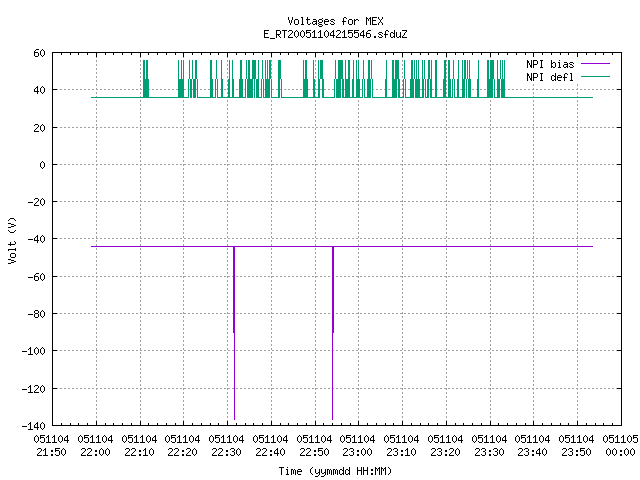Click the y-axis value -40
The height and width of the screenshot is (480, 640).
tap(36, 239)
